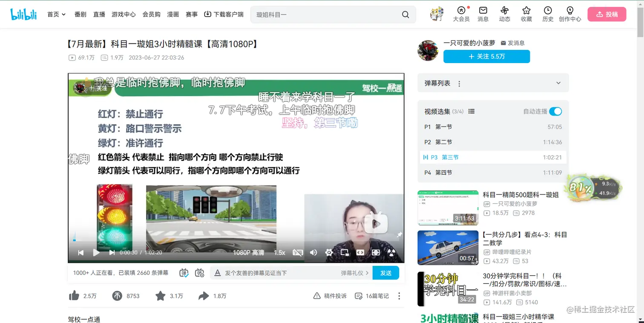The width and height of the screenshot is (644, 323).
Task: Open uploader avatar of 一只可爱的小菠萝
Action: [x=428, y=51]
